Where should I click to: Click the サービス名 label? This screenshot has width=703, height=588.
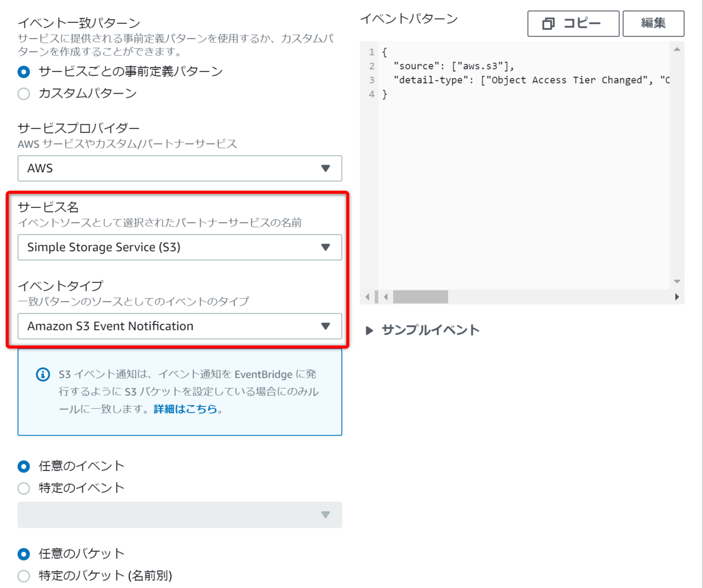pyautogui.click(x=48, y=207)
